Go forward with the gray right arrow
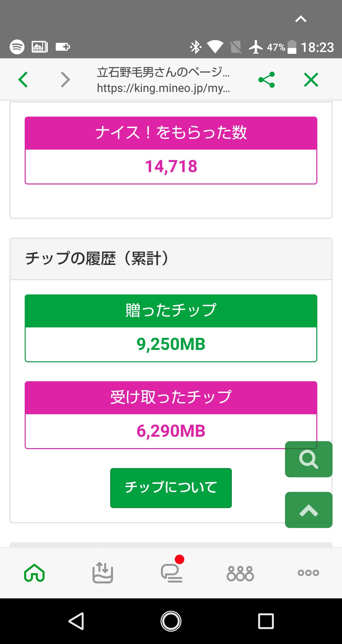This screenshot has height=644, width=342. point(65,80)
